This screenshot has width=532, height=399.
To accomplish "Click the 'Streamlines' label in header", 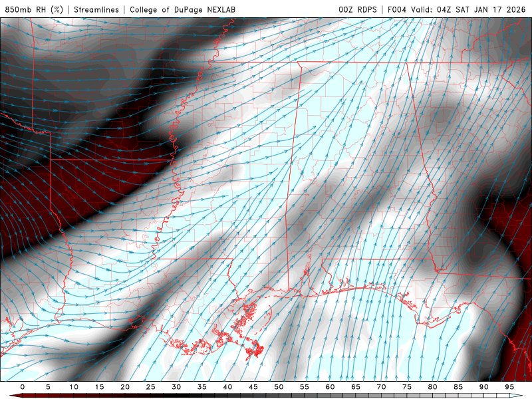I will (96, 9).
